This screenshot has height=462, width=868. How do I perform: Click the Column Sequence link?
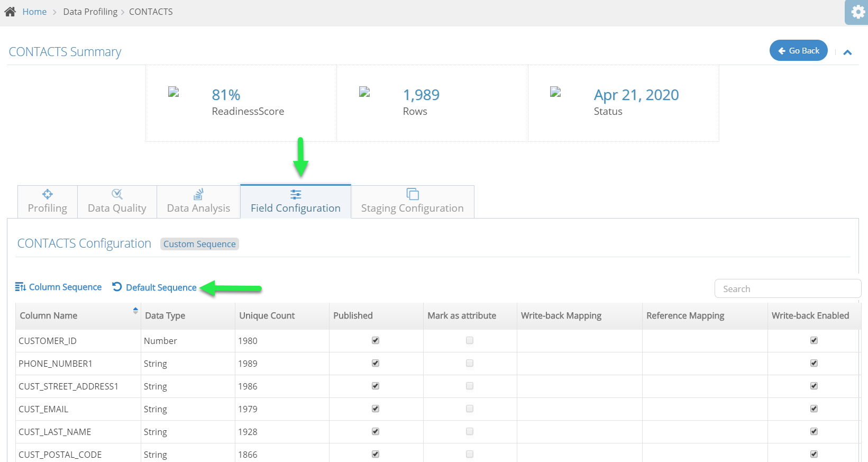(65, 287)
